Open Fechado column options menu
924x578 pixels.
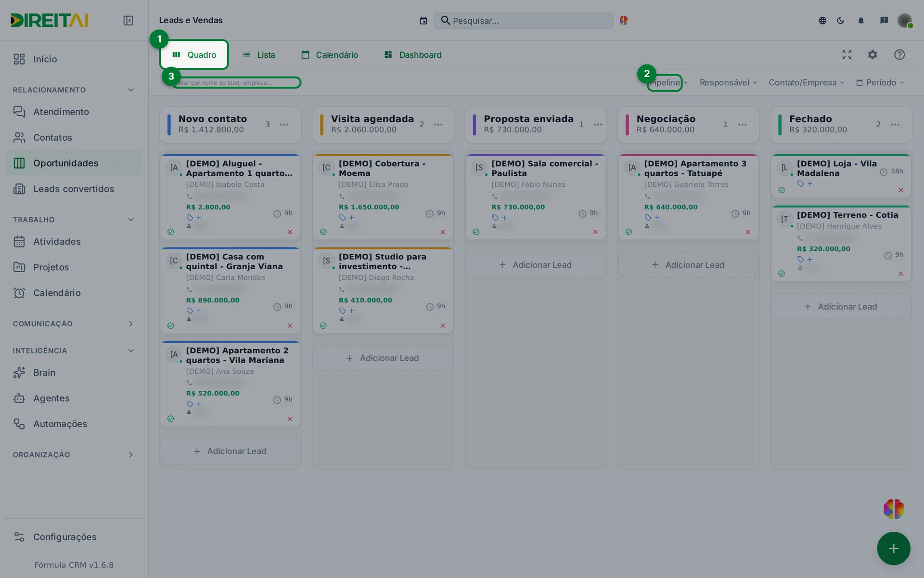click(895, 124)
